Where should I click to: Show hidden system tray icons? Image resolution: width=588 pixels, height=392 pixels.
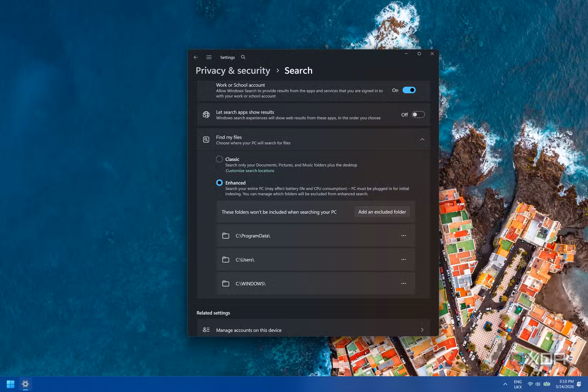pyautogui.click(x=505, y=384)
